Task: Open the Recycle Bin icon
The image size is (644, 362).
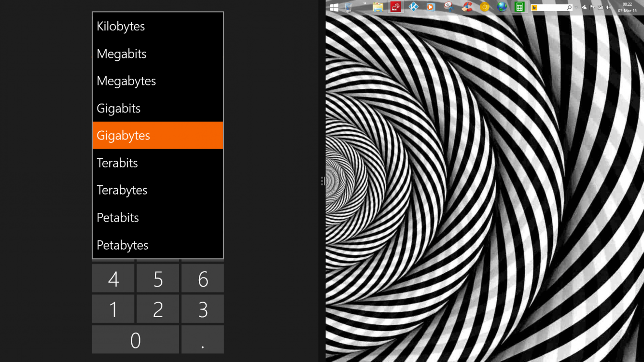Action: pos(348,7)
